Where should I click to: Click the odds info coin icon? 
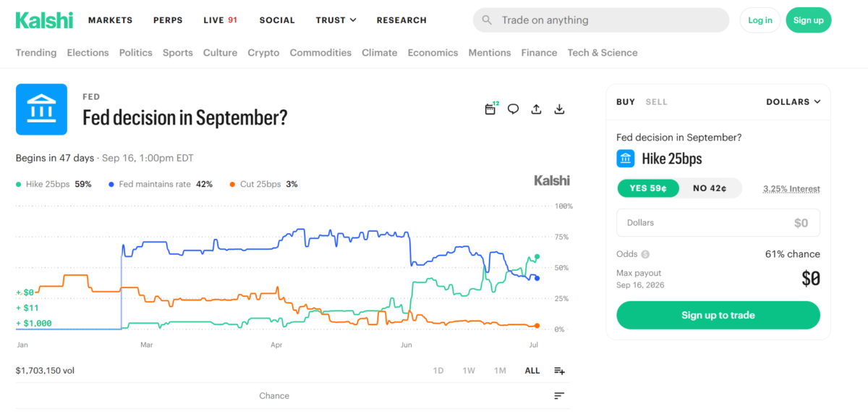point(645,254)
